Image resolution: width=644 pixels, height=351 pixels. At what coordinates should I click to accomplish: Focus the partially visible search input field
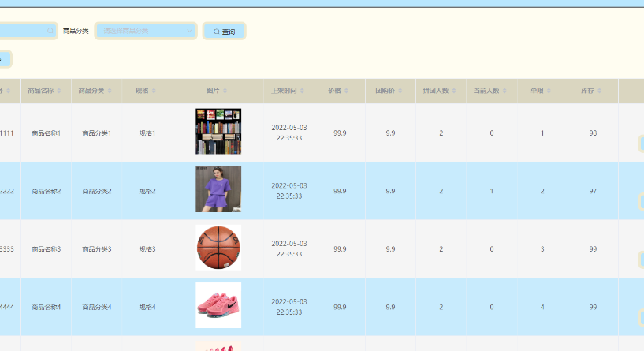coord(28,31)
